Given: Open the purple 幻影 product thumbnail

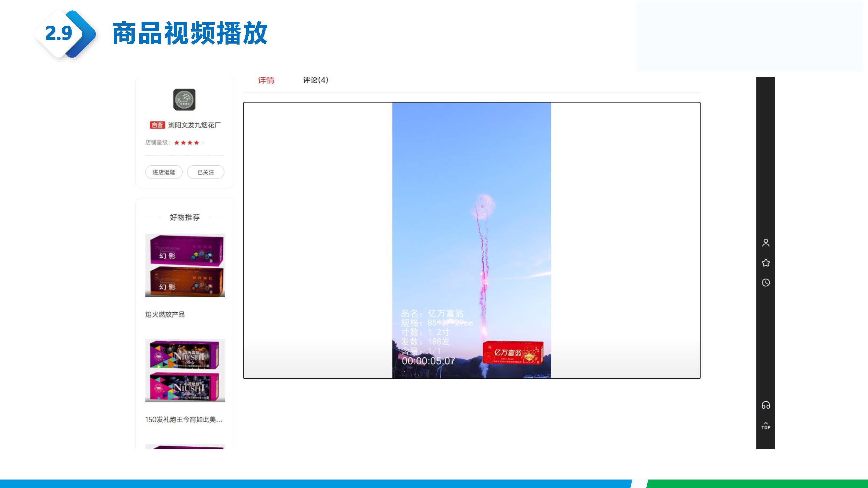Looking at the screenshot, I should [185, 249].
